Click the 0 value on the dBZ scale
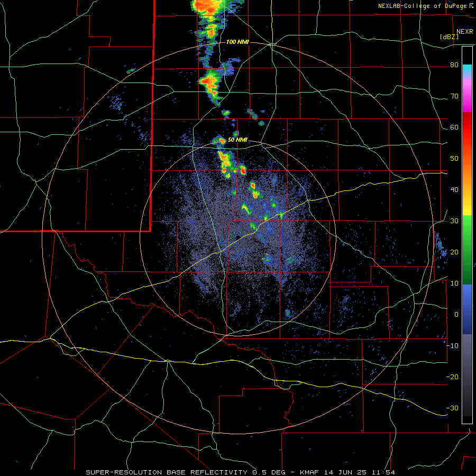Image resolution: width=476 pixels, height=476 pixels. tap(456, 315)
